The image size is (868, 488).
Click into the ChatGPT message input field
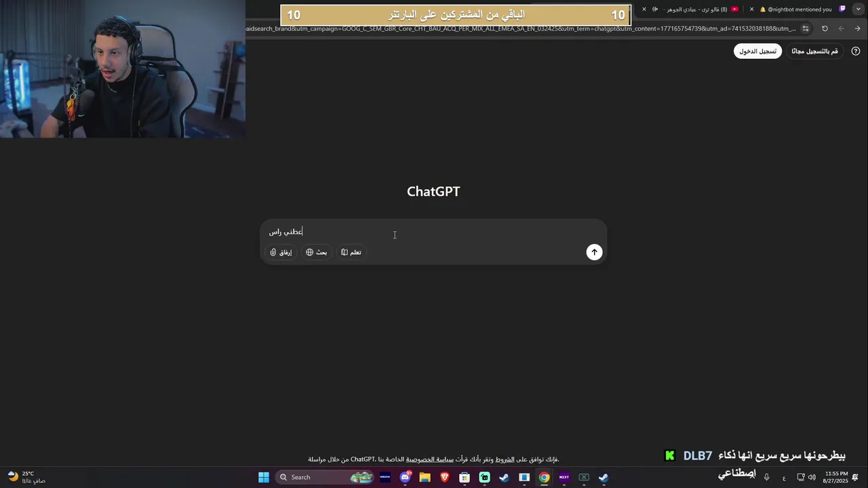pos(434,232)
